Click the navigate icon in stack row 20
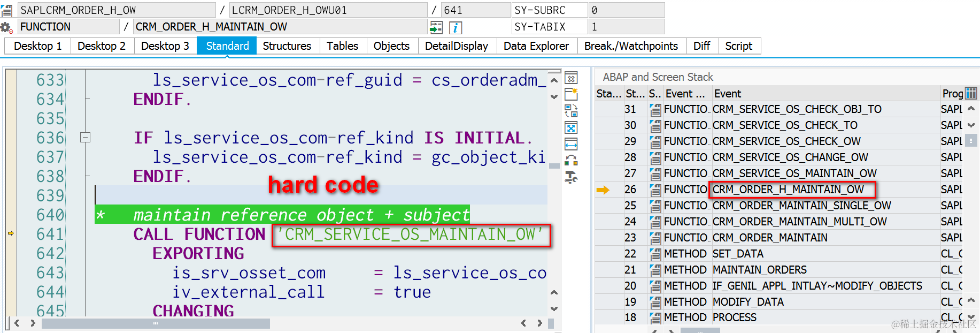 [x=655, y=286]
